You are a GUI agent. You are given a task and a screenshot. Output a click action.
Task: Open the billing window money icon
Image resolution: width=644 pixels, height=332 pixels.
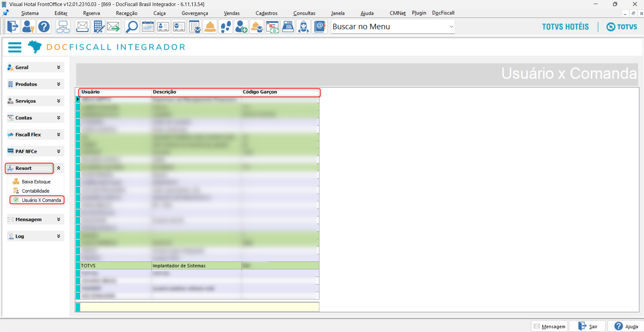(272, 27)
